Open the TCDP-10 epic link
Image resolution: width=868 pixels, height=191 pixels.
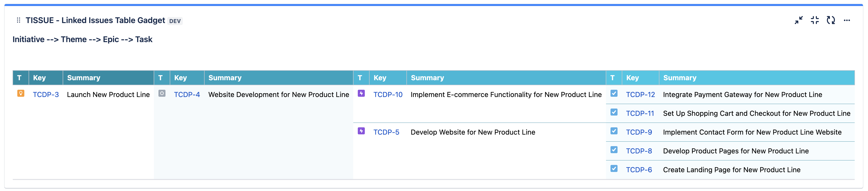click(x=388, y=95)
